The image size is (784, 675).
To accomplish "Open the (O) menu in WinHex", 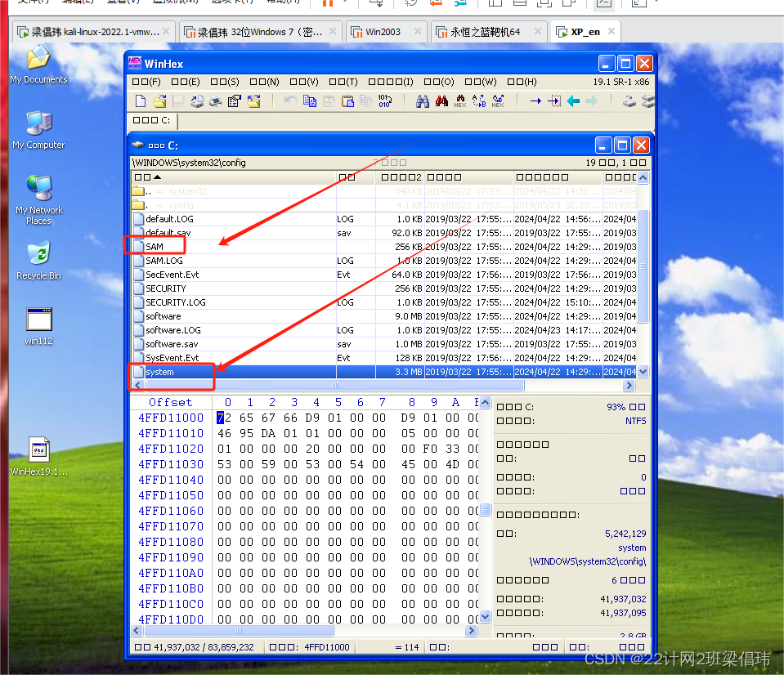I will [439, 82].
